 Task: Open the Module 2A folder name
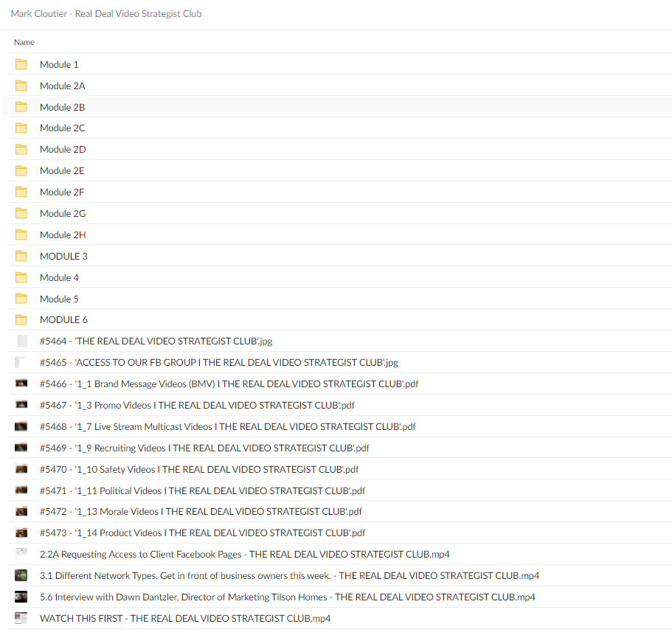[x=63, y=86]
